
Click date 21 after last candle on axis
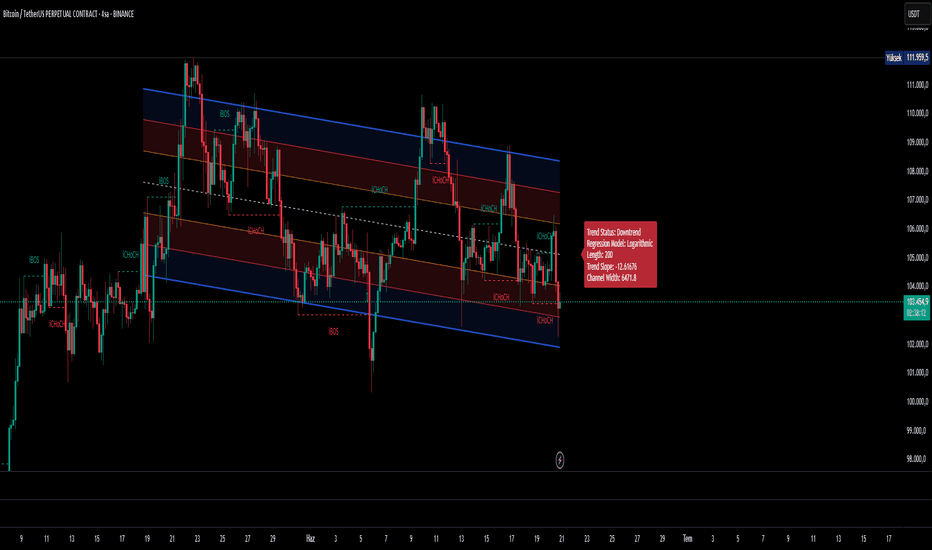coord(562,539)
